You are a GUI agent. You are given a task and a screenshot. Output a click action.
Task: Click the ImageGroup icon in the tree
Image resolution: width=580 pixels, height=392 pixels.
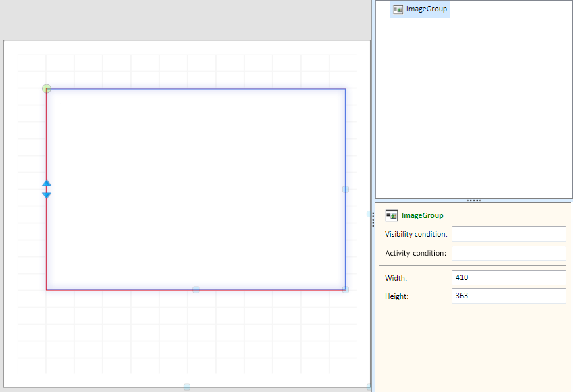tap(398, 9)
